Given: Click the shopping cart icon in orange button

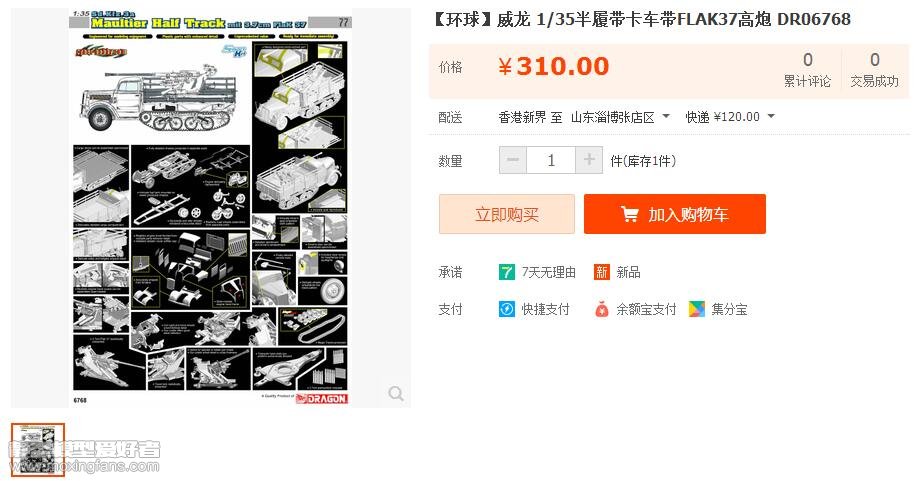Looking at the screenshot, I should pyautogui.click(x=630, y=215).
